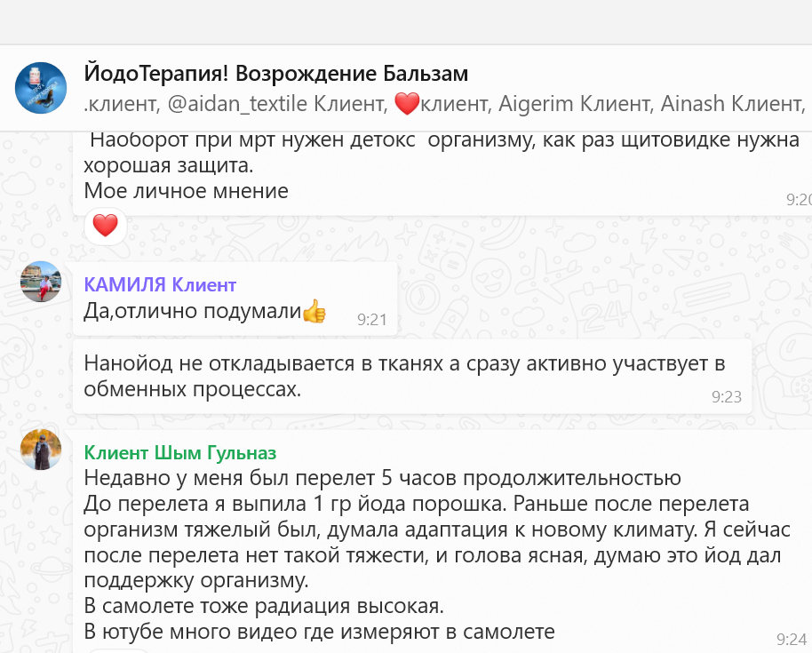Click the Клиент Шым Гульназ sender name
Viewport: 812px width, 653px height.
pos(180,452)
